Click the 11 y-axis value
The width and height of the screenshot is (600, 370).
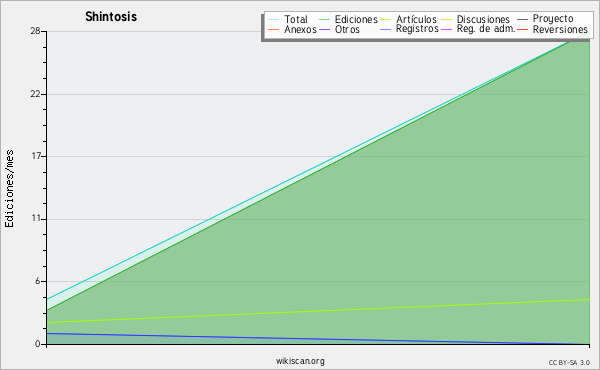36,219
